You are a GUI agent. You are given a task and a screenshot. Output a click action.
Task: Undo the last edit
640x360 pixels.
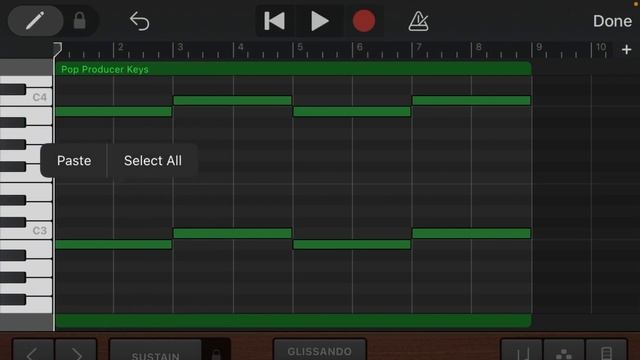[x=139, y=21]
